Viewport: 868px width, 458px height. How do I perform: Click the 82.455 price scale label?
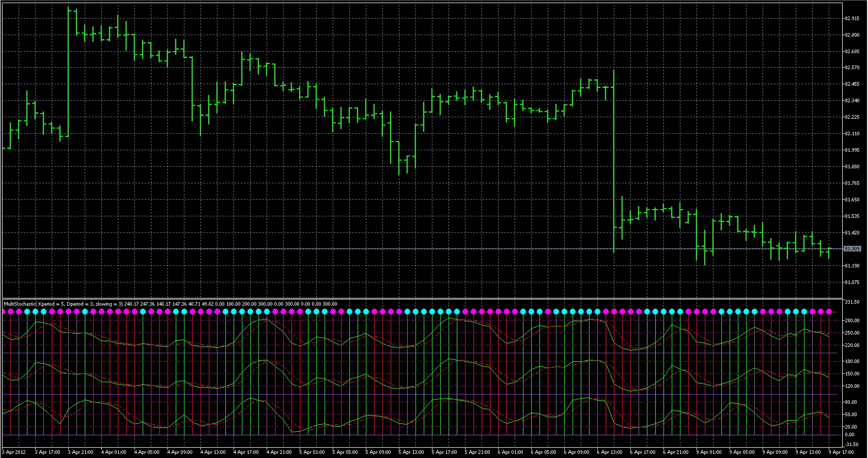(x=852, y=84)
